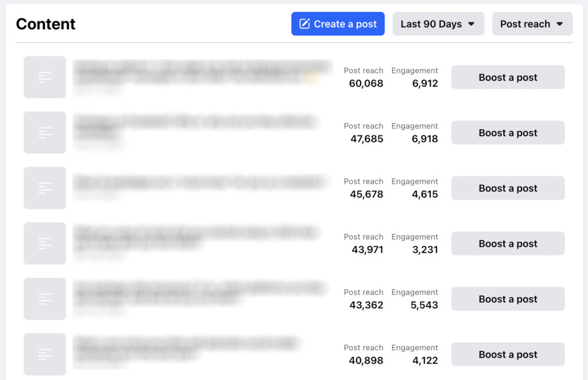This screenshot has height=380, width=588.
Task: Select the bottom post's document thumbnail icon
Action: [x=44, y=354]
